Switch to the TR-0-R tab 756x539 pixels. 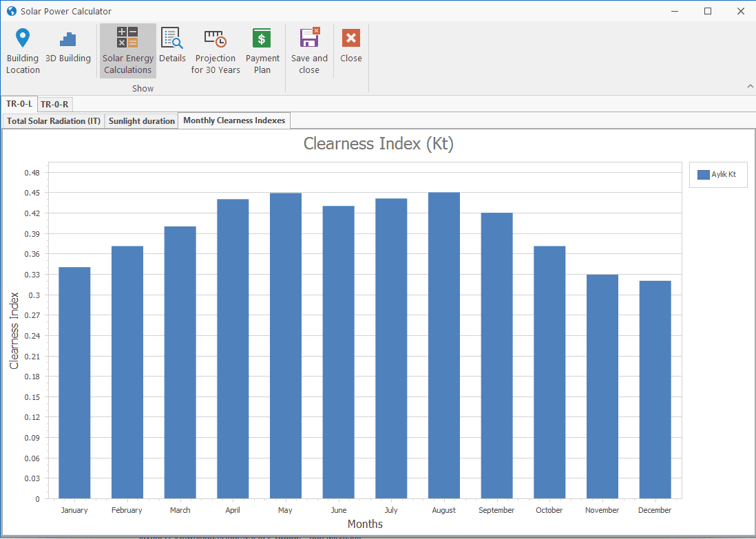click(54, 105)
